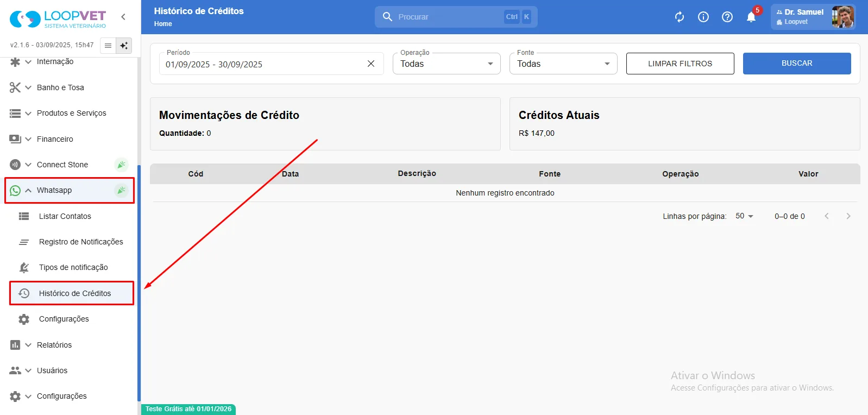Open Configurações under Whatsapp
This screenshot has height=415, width=868.
(x=64, y=319)
